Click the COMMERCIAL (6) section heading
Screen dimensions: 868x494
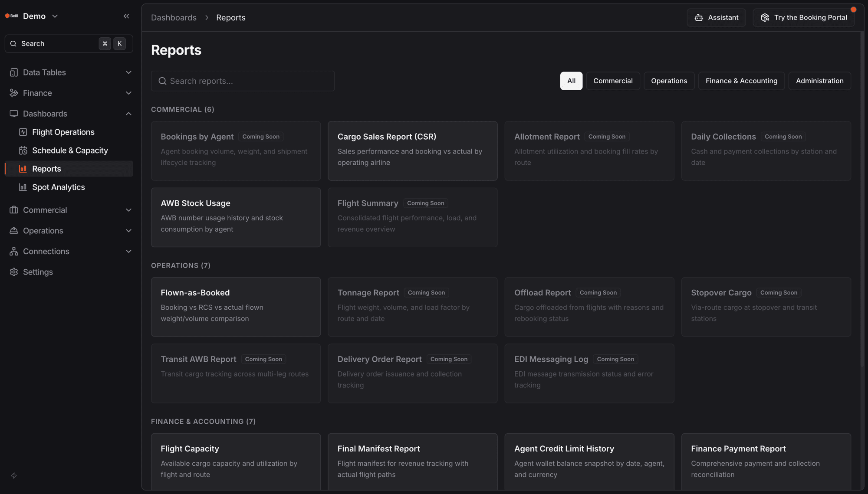(x=182, y=110)
